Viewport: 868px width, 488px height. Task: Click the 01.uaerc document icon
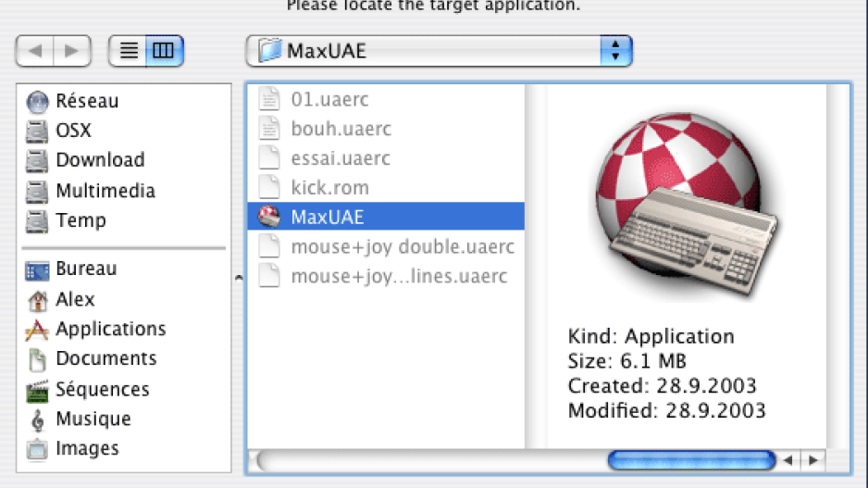click(269, 99)
